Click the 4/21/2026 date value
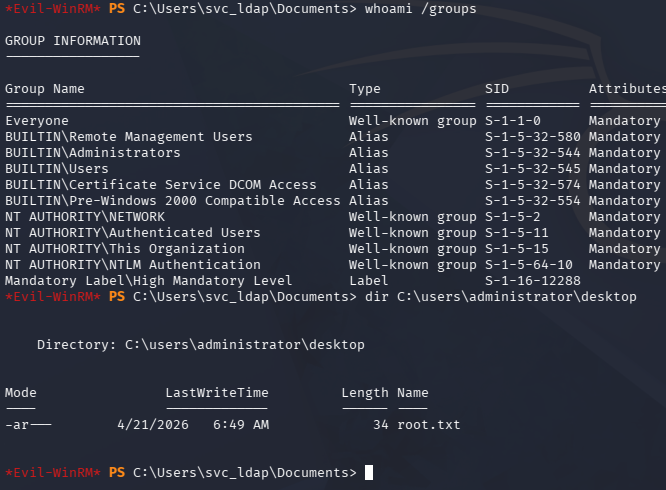Viewport: 666px width, 490px height. point(153,424)
